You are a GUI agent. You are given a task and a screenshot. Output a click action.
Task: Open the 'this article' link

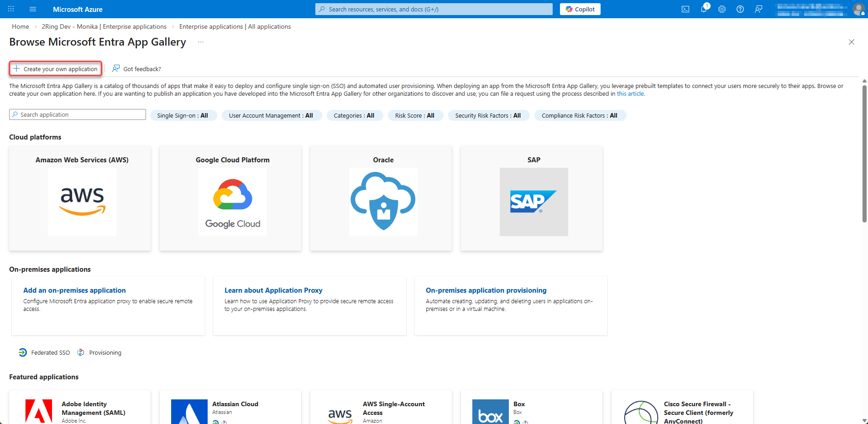coord(630,94)
